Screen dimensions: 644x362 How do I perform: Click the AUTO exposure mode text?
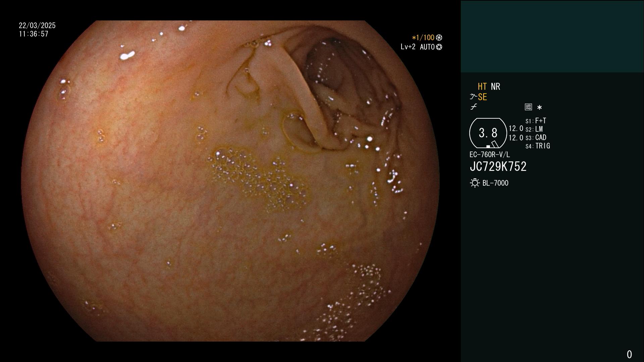[427, 47]
